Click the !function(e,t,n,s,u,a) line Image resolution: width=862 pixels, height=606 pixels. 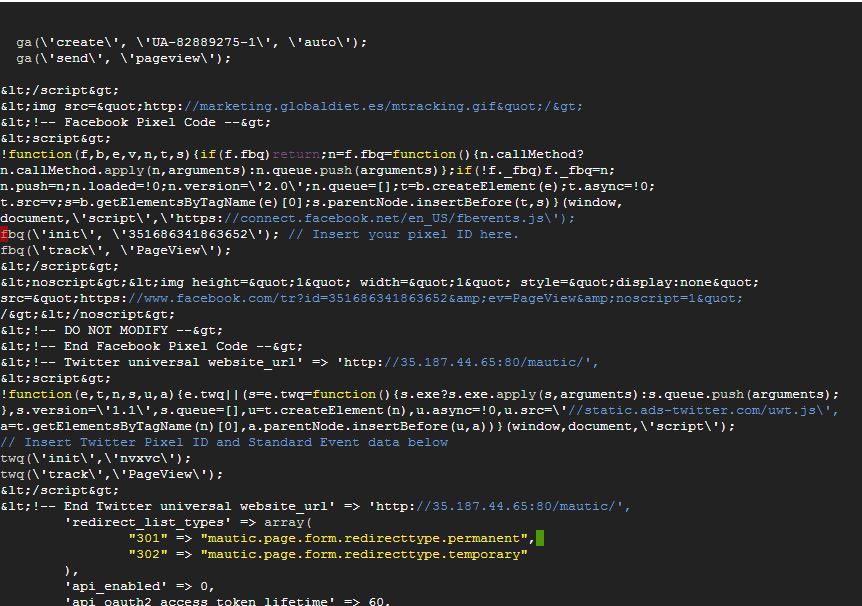tap(419, 394)
